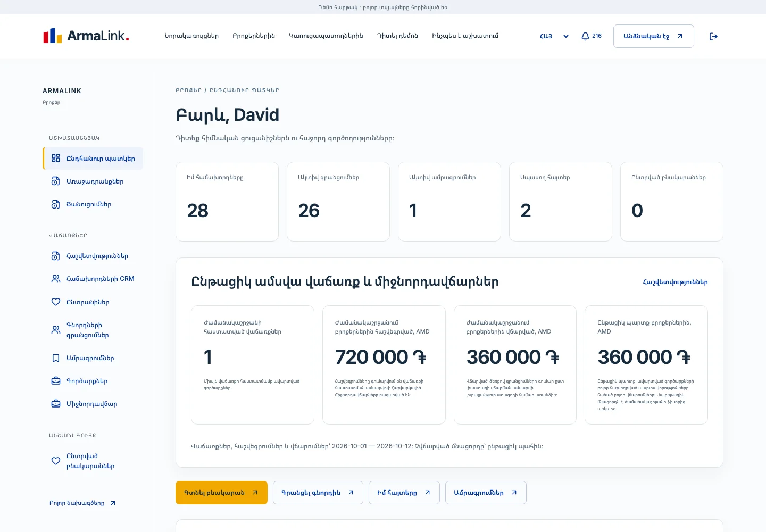Open Առաջադրանքներ in the sidebar

coord(93,181)
